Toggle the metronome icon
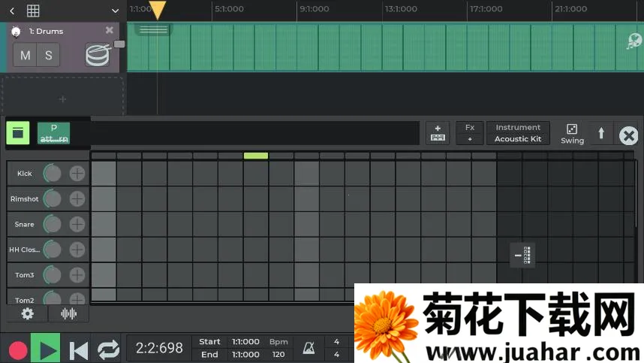 (308, 349)
